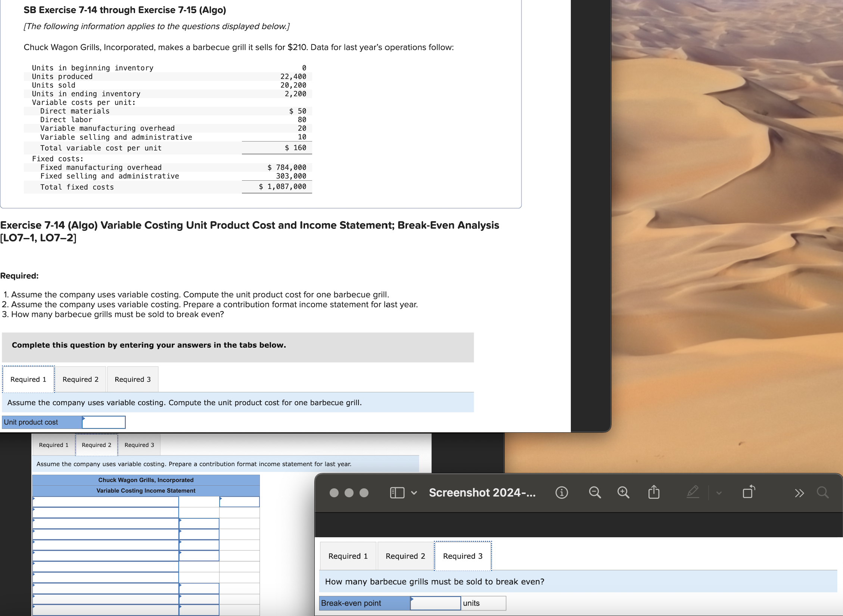Click the zoom out magnifier icon

click(595, 493)
